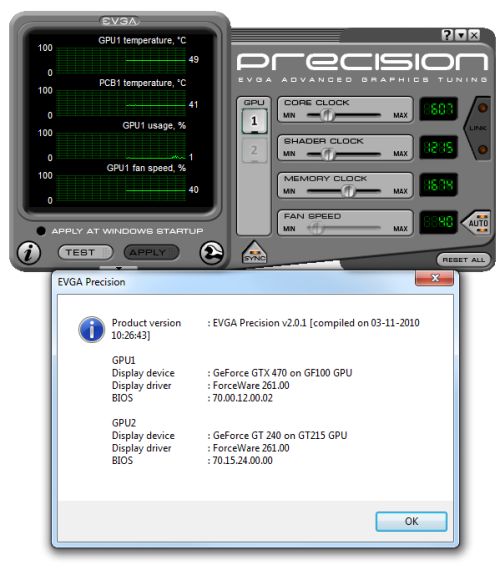Select GPU 2 tab
This screenshot has width=500, height=570.
point(254,150)
